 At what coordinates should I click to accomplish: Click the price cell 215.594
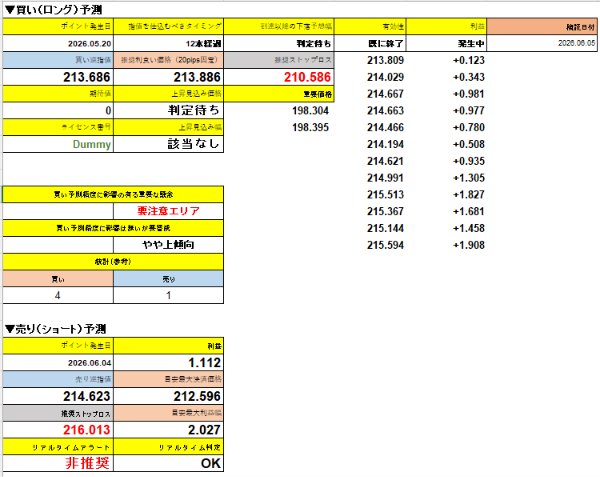(x=385, y=245)
